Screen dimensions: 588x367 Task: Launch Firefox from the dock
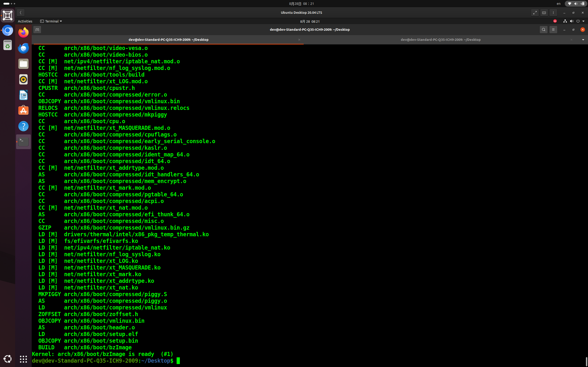coord(24,33)
